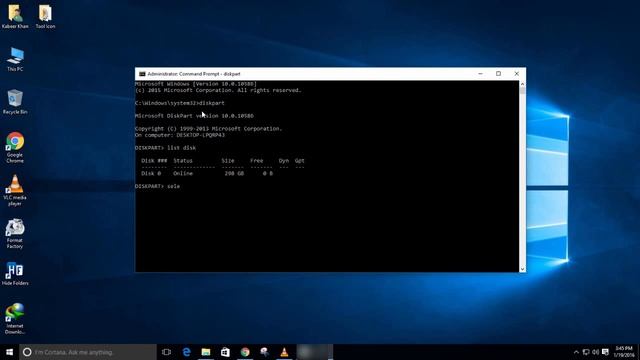Maximize the Command Prompt window
The image size is (640, 360).
click(x=498, y=74)
